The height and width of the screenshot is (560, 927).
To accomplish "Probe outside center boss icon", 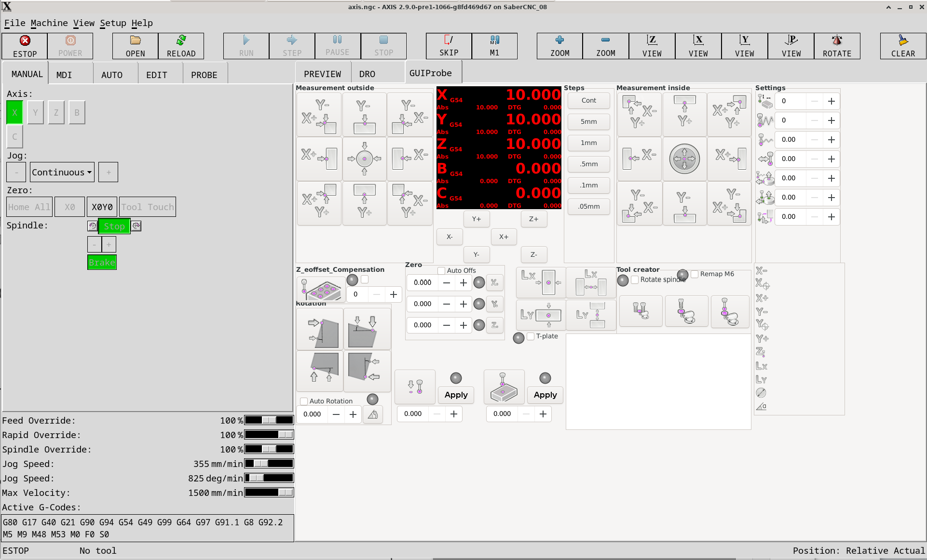I will (364, 159).
